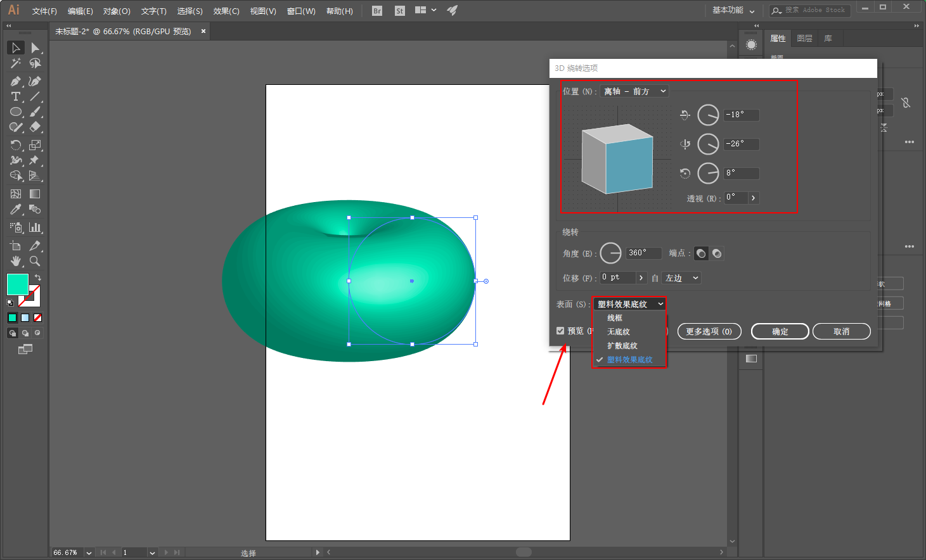Viewport: 926px width, 560px height.
Task: Select the Zoom tool
Action: click(x=35, y=260)
